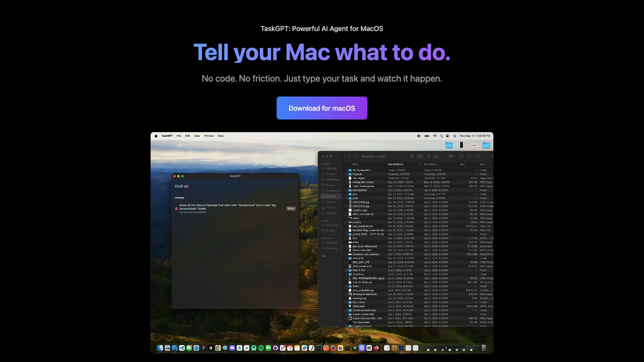Click the left folder icon on the desktop

(x=449, y=145)
